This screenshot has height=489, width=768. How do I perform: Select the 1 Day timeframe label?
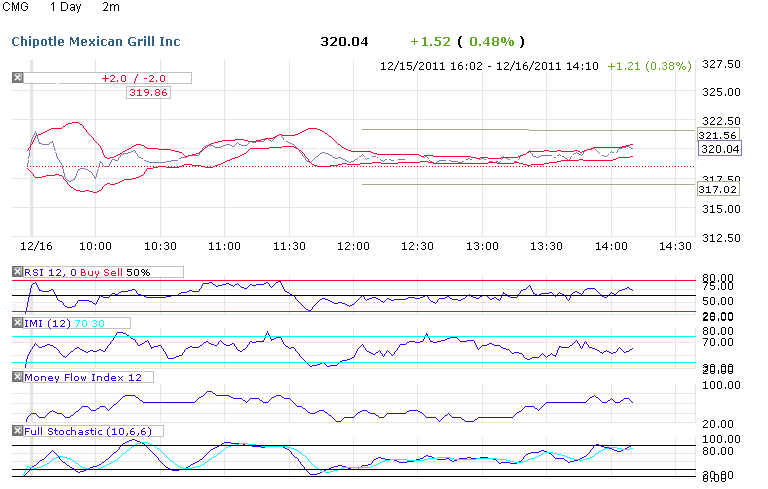tap(66, 7)
